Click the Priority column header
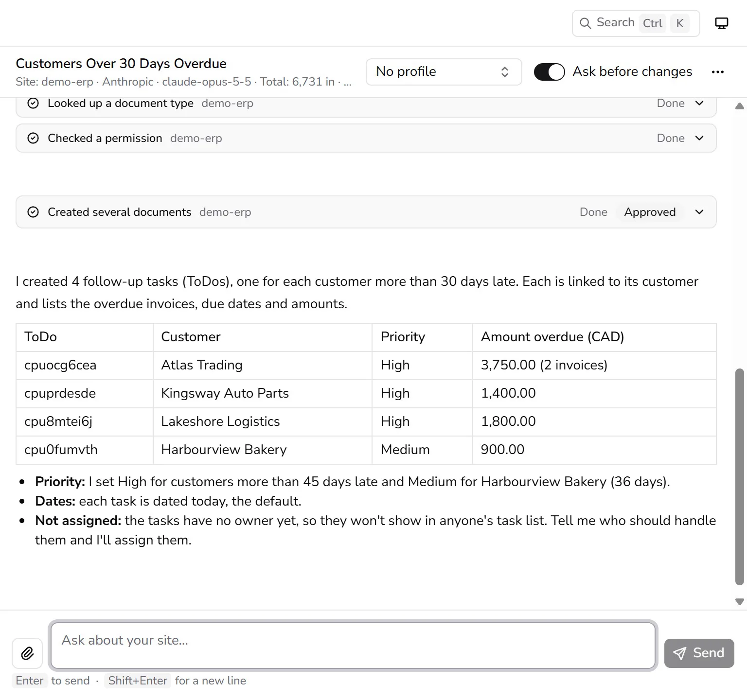Viewport: 747px width, 700px height. (x=422, y=337)
